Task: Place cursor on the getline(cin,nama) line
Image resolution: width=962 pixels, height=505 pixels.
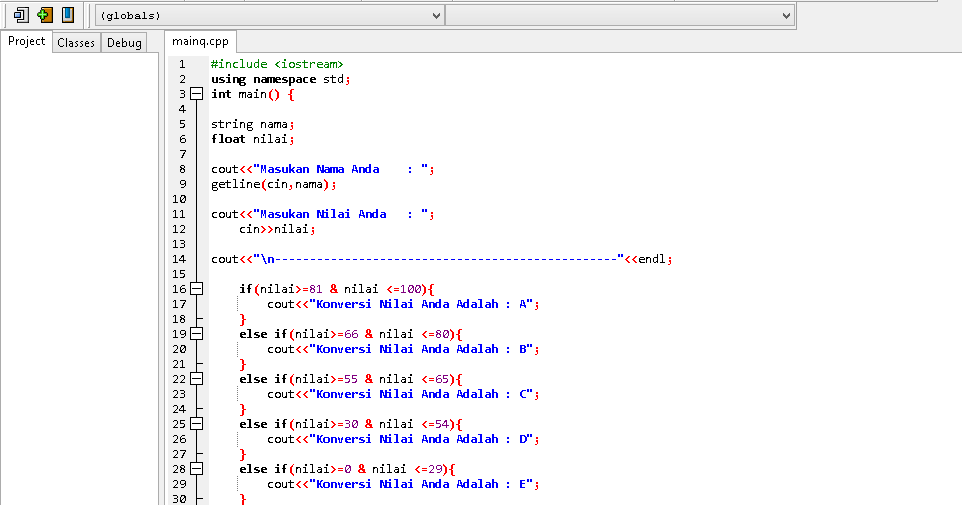Action: 274,184
